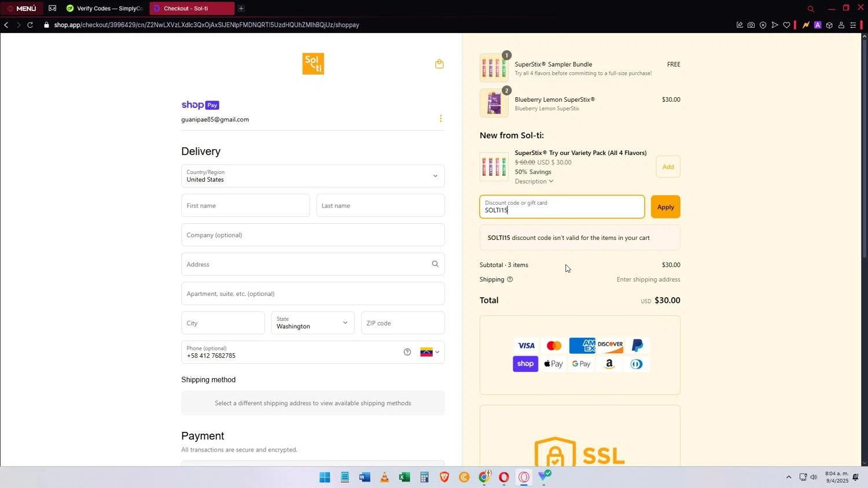Click the yellow lightning bolt extension
Screen dimensions: 868x488
pyautogui.click(x=806, y=25)
